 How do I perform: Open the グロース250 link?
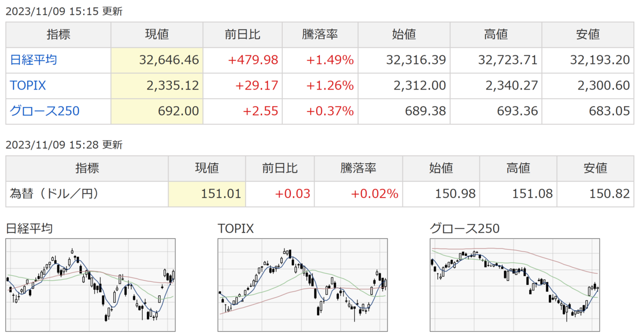[45, 111]
